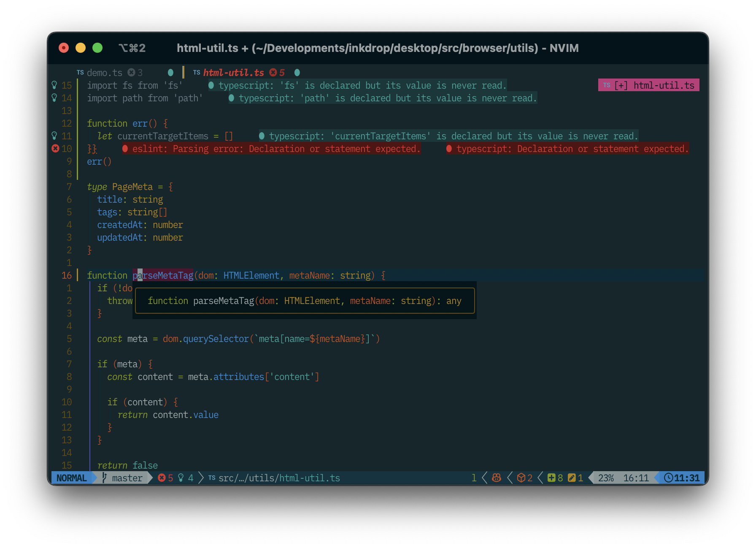Click the TS icon before statusline file path
This screenshot has height=548, width=756.
pos(212,478)
